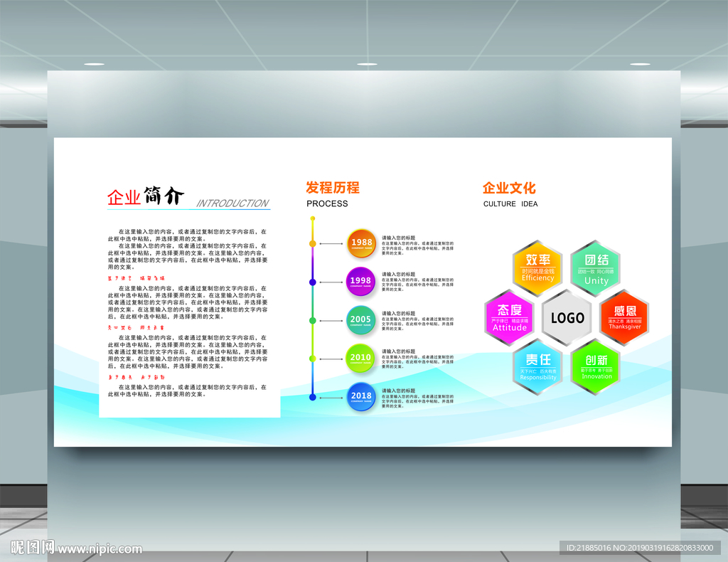Click the description text beside the 1988 circle

pyautogui.click(x=417, y=248)
